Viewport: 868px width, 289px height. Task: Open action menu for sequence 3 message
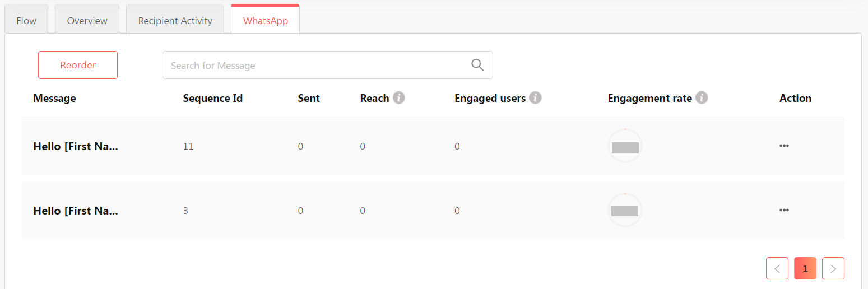tap(784, 210)
